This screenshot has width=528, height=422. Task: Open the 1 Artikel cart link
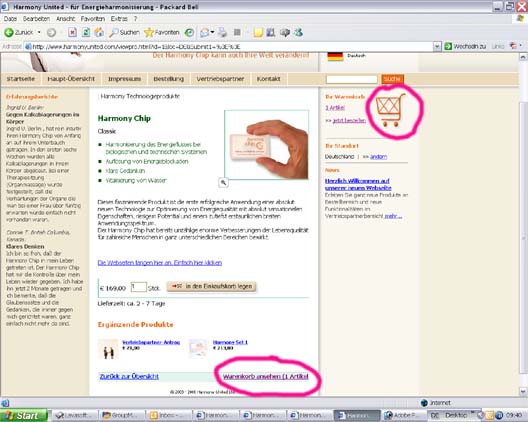coord(335,108)
